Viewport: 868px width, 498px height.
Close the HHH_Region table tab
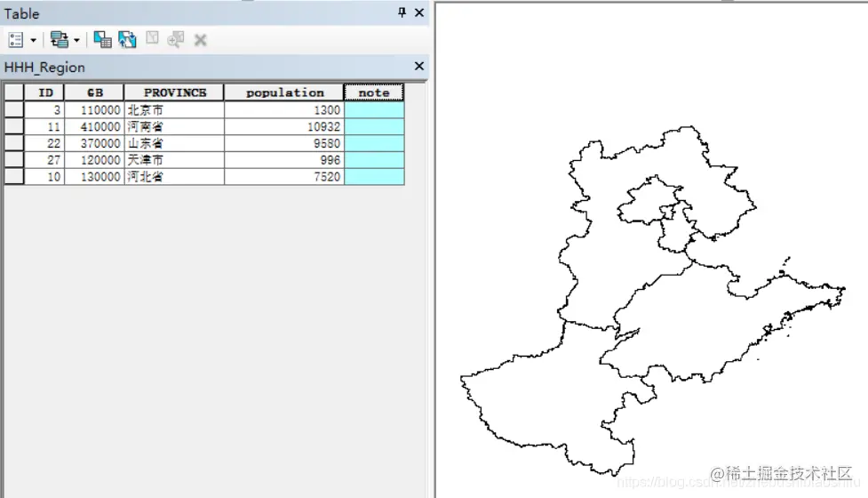pos(419,66)
